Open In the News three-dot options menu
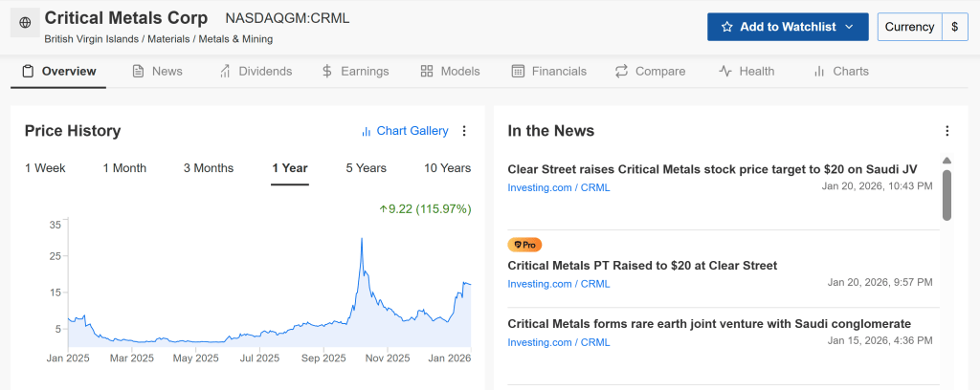Screen dimensions: 980x390 (947, 131)
